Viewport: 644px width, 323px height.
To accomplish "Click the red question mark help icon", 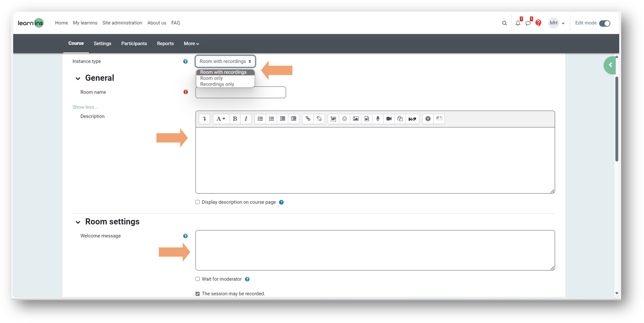I will pyautogui.click(x=538, y=23).
